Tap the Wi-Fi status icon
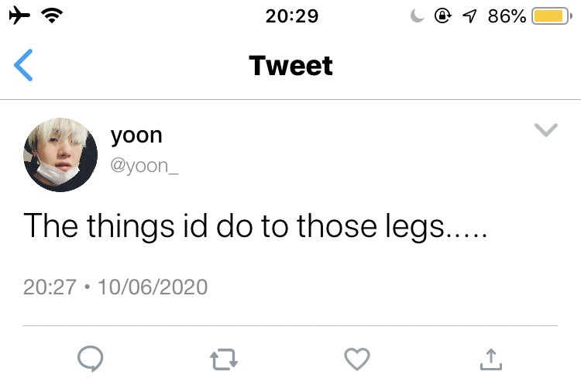The image size is (581, 392). 52,16
